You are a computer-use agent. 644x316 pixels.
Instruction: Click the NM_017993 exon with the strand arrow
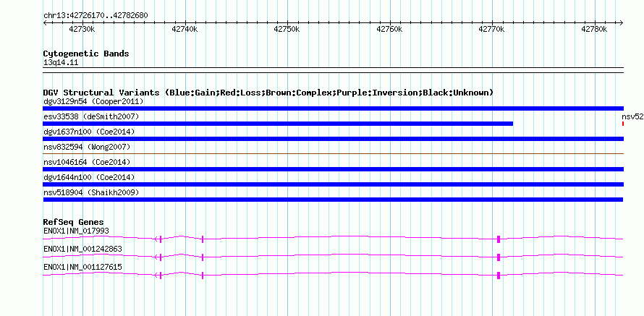(161, 239)
